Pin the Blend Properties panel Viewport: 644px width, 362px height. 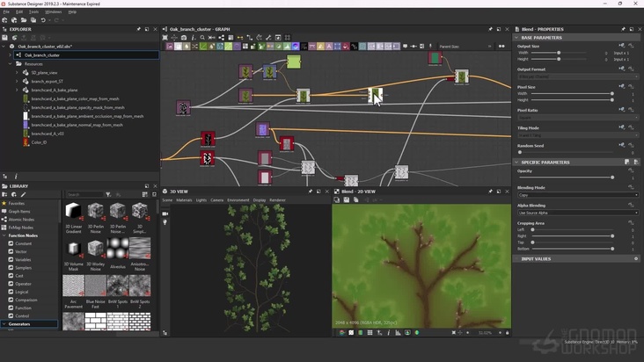click(623, 29)
